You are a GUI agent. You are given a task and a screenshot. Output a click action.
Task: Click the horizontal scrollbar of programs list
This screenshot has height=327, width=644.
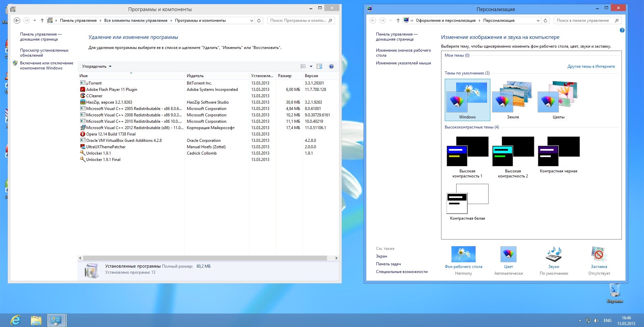[x=205, y=258]
